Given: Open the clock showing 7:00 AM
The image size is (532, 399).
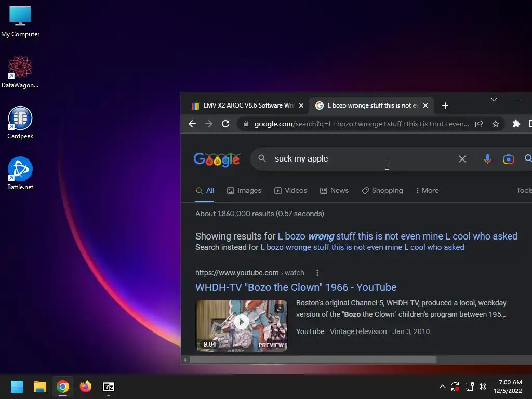Looking at the screenshot, I should click(x=508, y=387).
